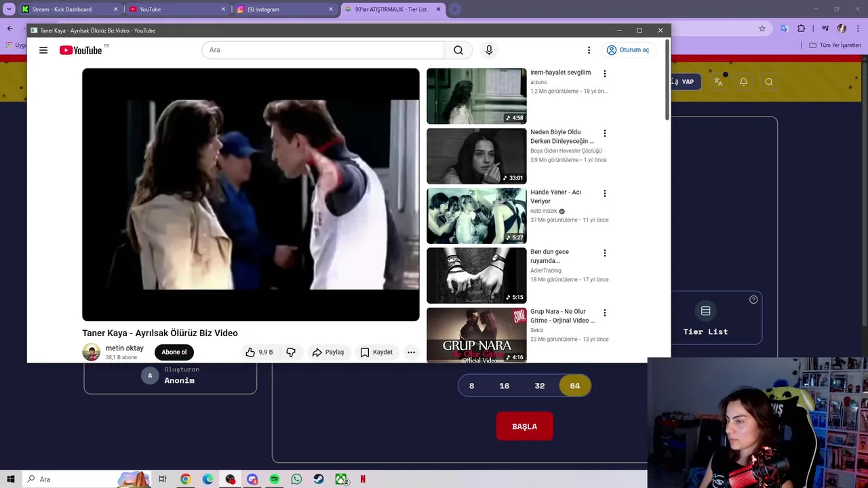This screenshot has height=488, width=868.
Task: Click the help question mark icon
Action: pos(753,300)
